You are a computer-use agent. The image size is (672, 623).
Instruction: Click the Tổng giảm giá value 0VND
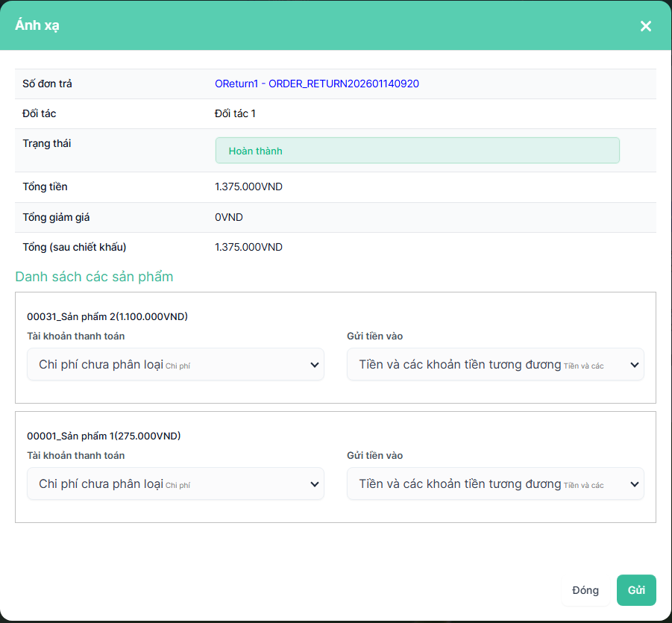(x=228, y=217)
